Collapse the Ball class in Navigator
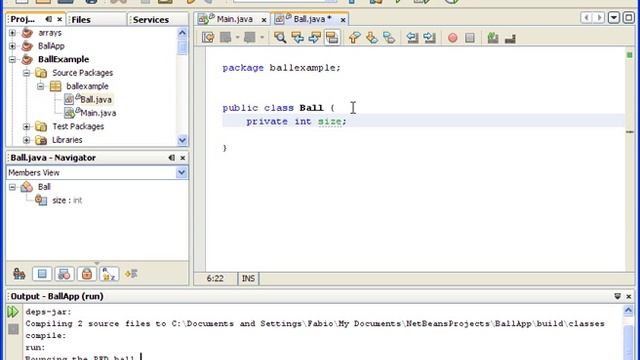Screen dimensions: 640x360 (12, 187)
